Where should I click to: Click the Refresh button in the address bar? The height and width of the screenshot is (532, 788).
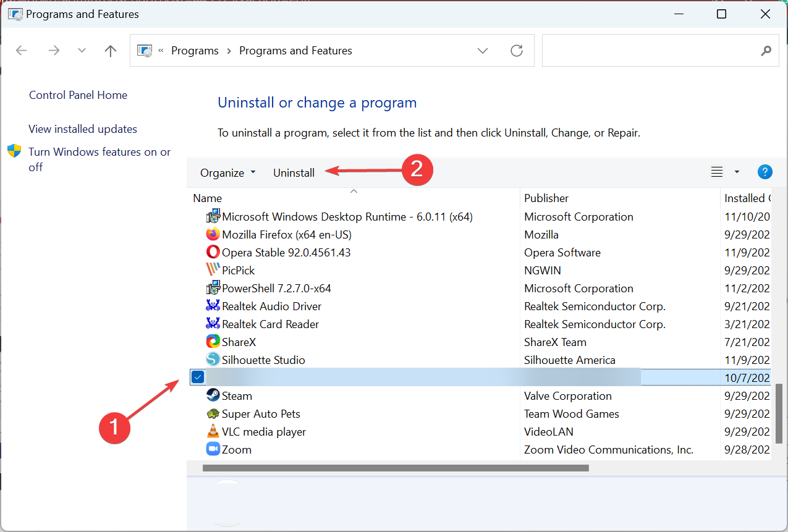tap(517, 51)
